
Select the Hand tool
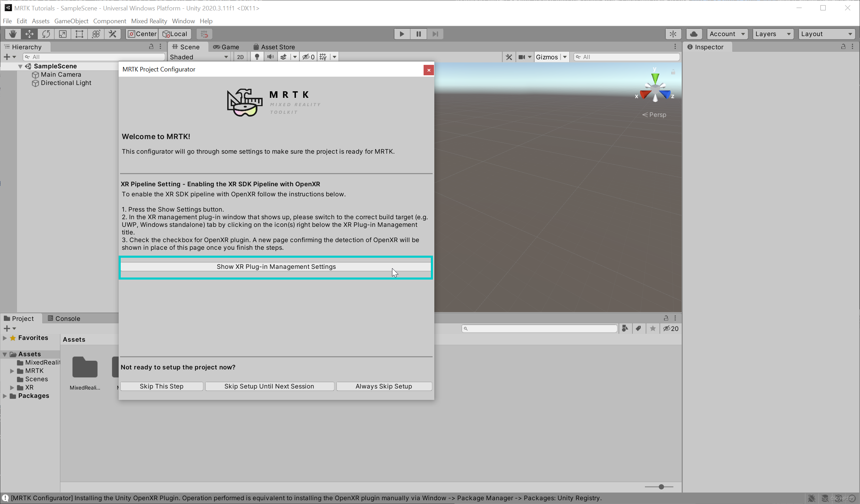[x=13, y=34]
